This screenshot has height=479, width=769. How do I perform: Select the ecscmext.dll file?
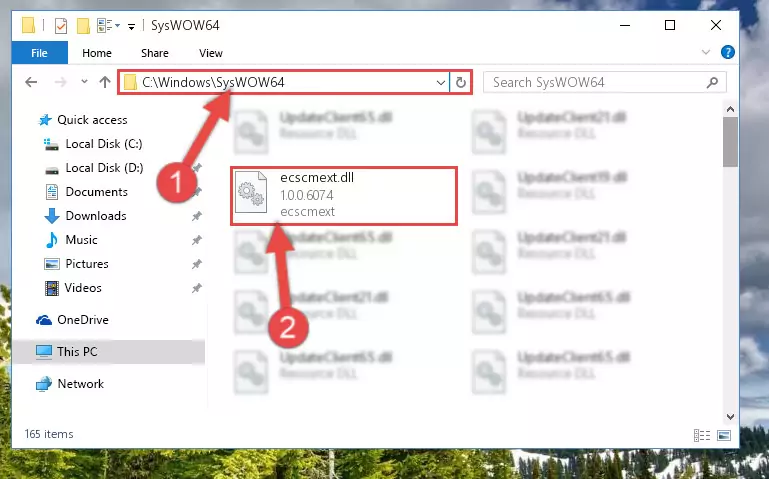click(344, 196)
